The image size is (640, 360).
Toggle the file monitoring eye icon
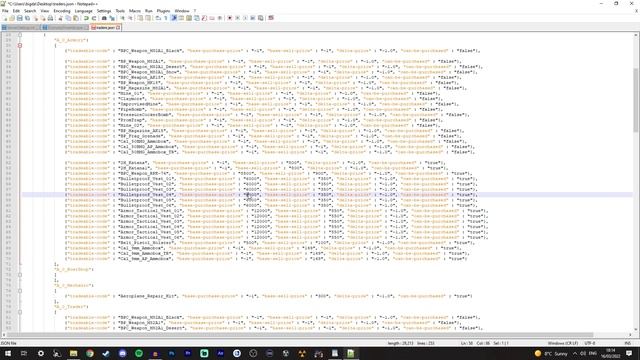(x=220, y=18)
